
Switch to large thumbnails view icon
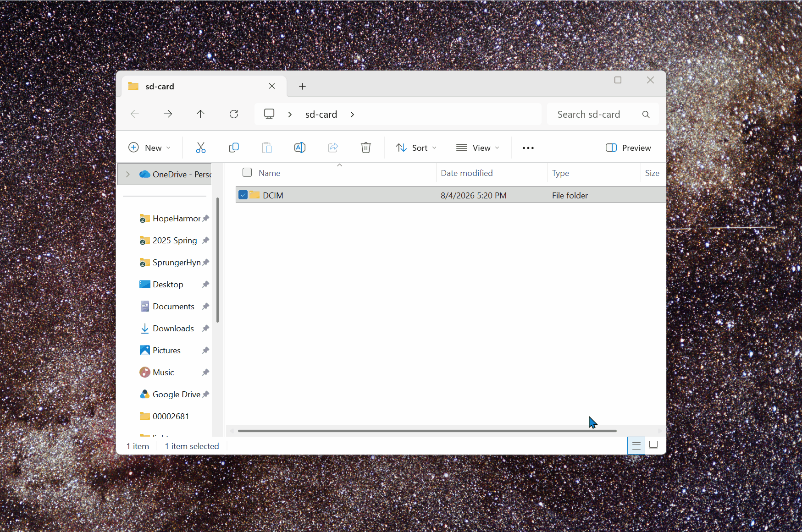[x=654, y=445]
